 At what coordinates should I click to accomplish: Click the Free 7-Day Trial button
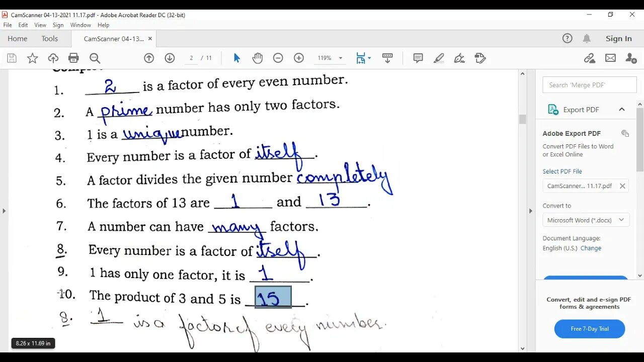pos(590,329)
